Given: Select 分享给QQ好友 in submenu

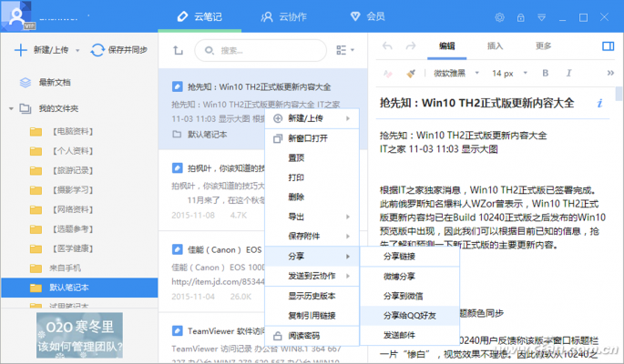Looking at the screenshot, I should 410,316.
